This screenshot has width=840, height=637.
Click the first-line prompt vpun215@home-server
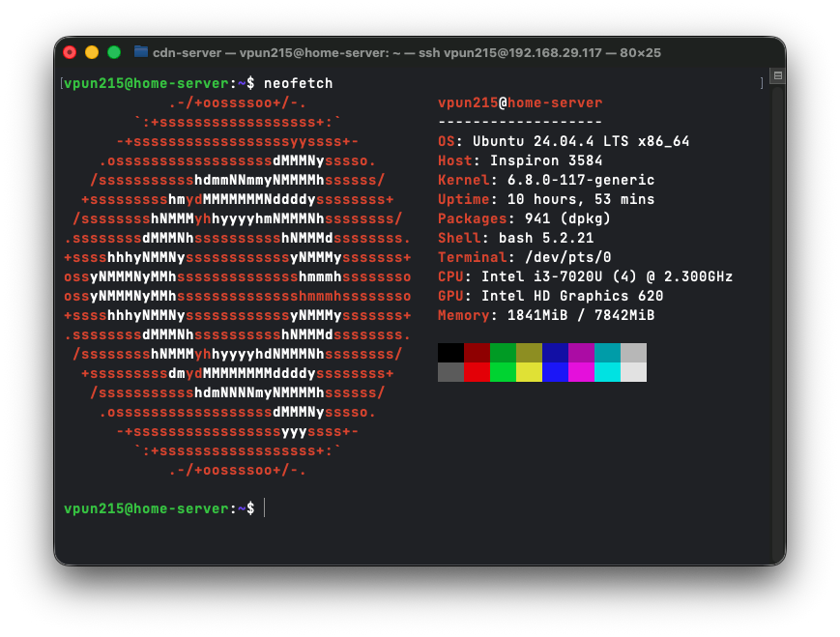coord(146,83)
